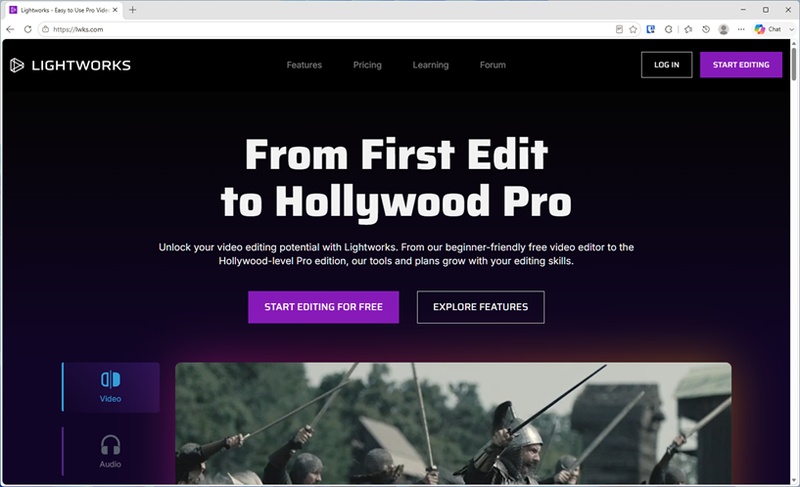Open the Forum menu item
800x487 pixels.
coord(493,65)
